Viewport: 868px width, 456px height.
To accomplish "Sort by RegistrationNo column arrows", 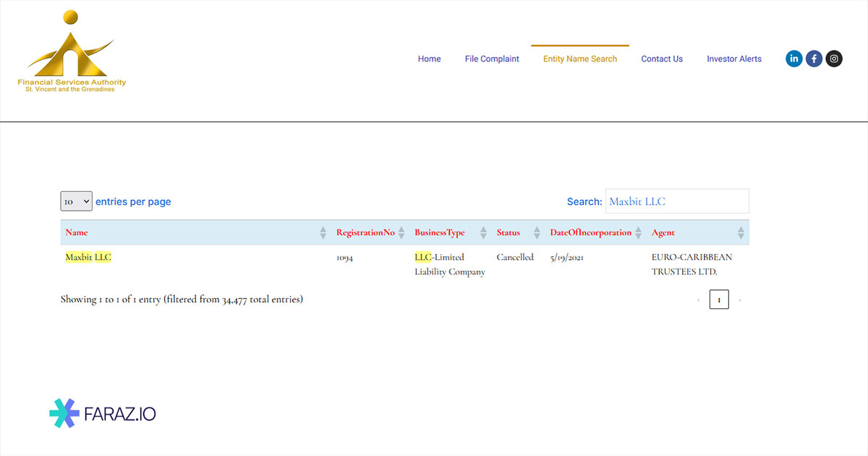I will pyautogui.click(x=401, y=233).
